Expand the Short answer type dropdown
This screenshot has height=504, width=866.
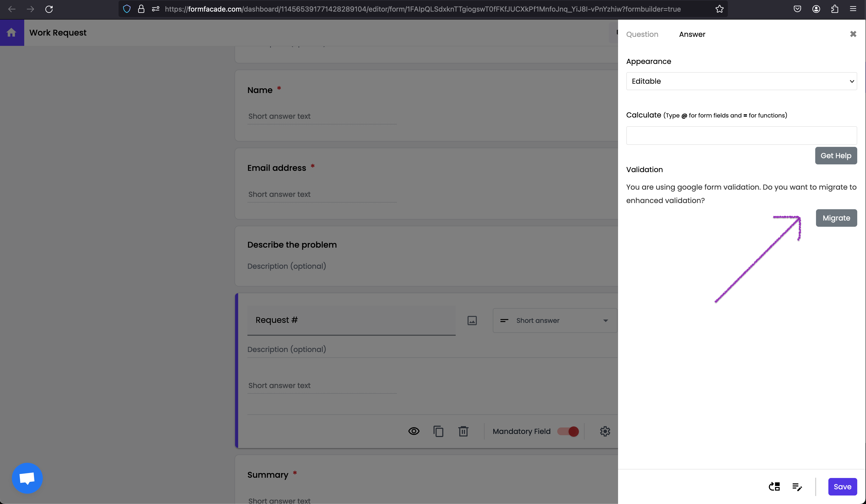tap(555, 321)
